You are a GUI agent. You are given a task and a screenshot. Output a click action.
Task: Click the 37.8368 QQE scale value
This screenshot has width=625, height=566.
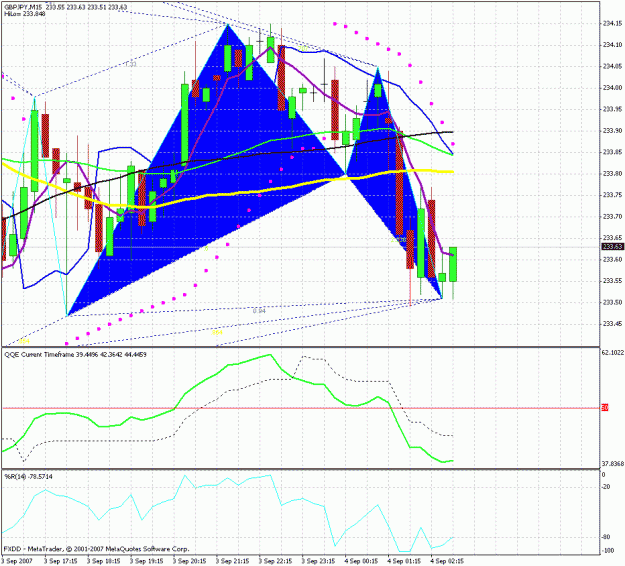pos(613,464)
